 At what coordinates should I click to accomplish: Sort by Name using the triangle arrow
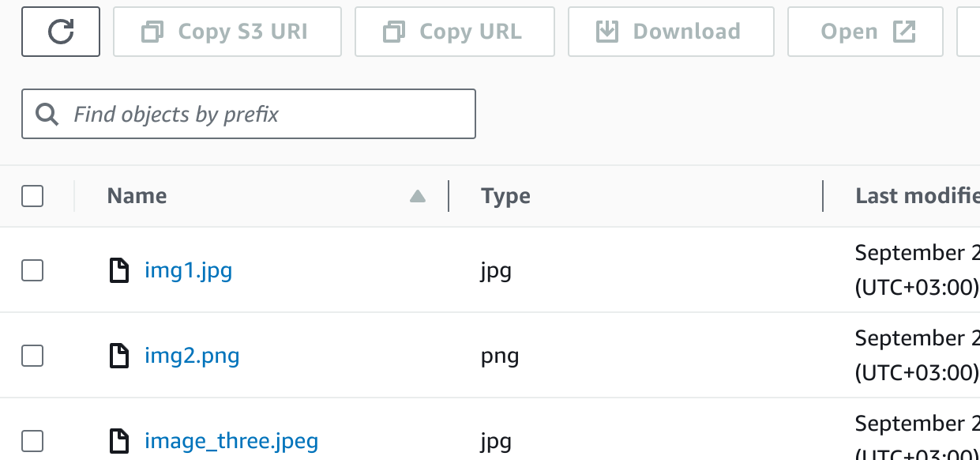pyautogui.click(x=418, y=197)
